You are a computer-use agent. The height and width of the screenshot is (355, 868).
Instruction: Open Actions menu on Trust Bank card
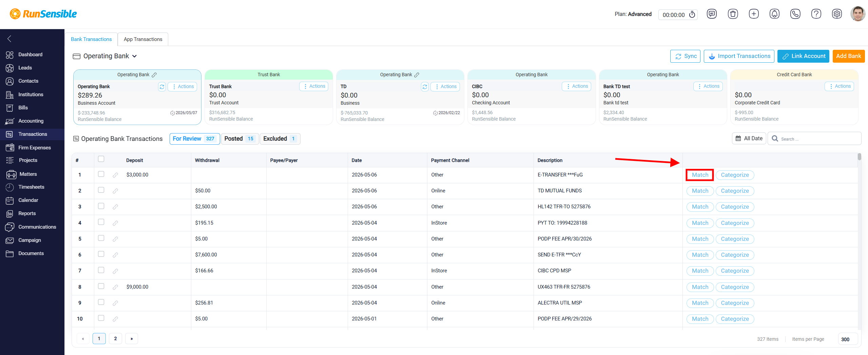(x=314, y=86)
